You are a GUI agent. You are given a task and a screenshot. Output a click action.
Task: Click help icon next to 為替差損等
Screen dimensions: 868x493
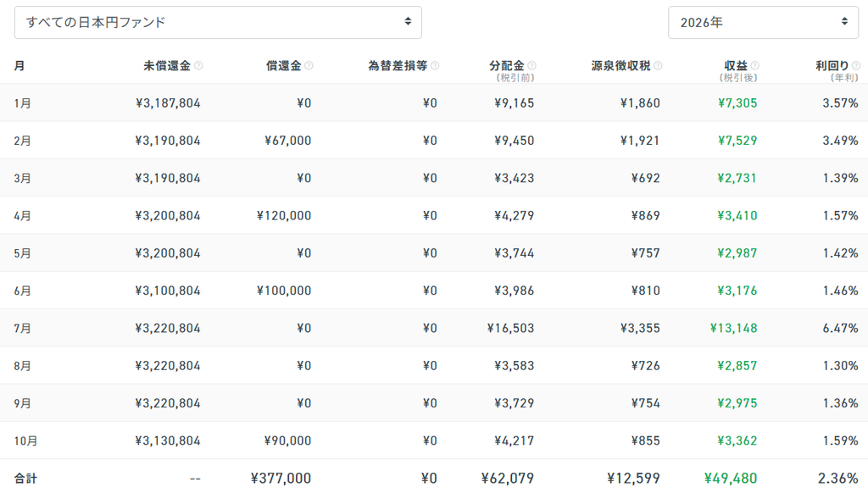435,66
